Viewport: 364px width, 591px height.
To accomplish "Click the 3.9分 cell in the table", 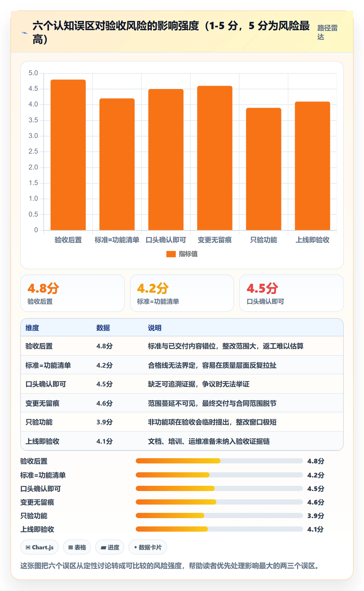I will click(x=105, y=422).
